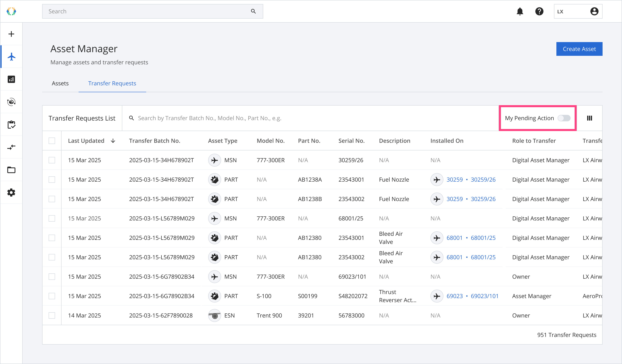
Task: Check the select-all header checkbox
Action: pyautogui.click(x=52, y=141)
